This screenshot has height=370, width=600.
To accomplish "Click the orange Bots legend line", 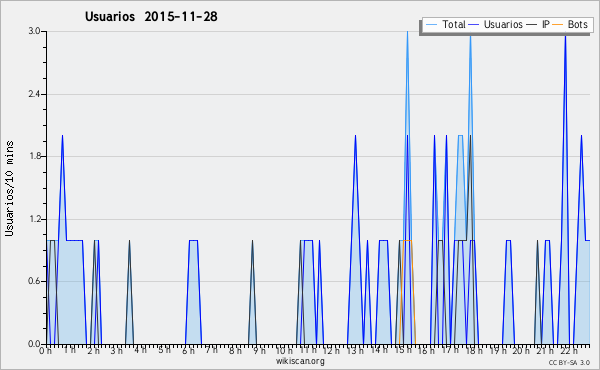I will [x=558, y=24].
